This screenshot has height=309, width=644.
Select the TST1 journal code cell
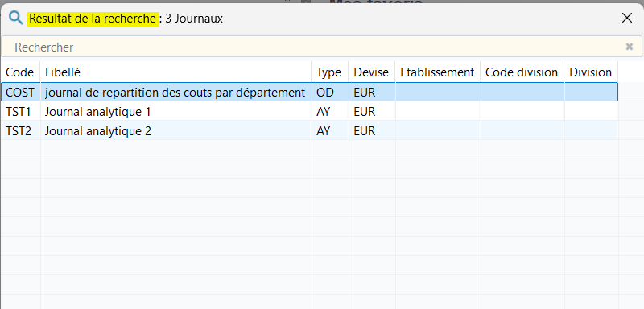[19, 112]
